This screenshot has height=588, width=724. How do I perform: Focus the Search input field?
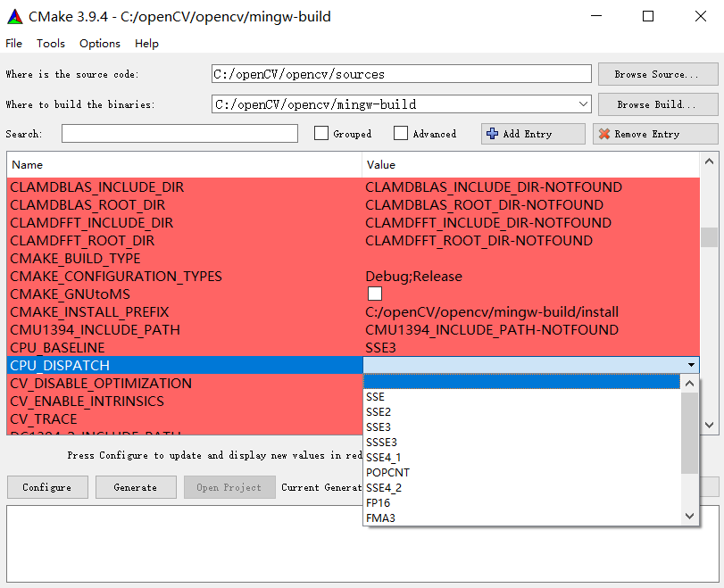[x=179, y=133]
